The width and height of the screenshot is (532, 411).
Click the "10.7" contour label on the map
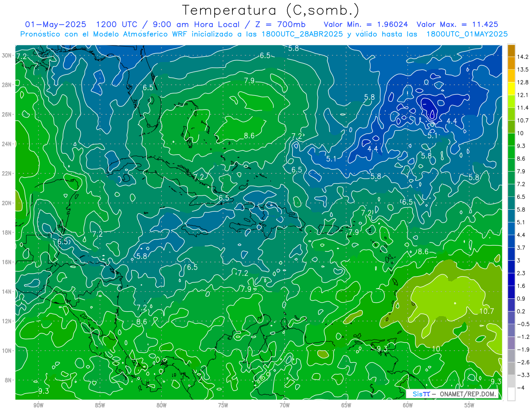tap(486, 311)
